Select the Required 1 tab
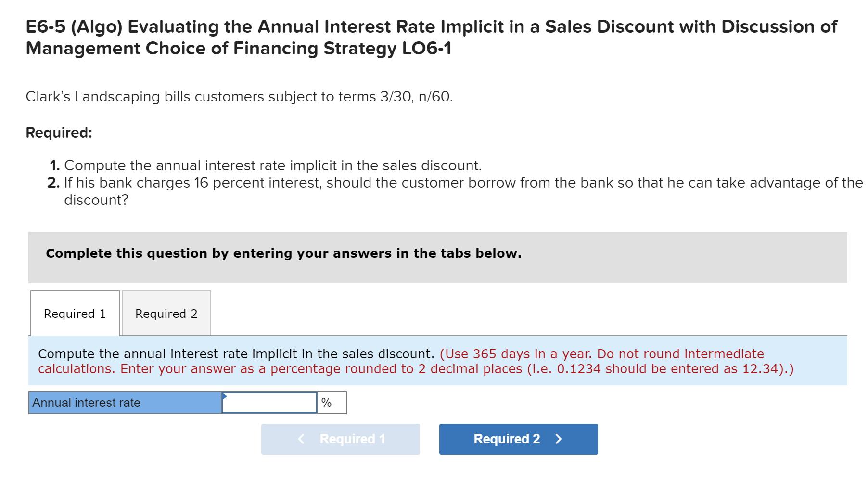This screenshot has height=481, width=868. [x=74, y=314]
